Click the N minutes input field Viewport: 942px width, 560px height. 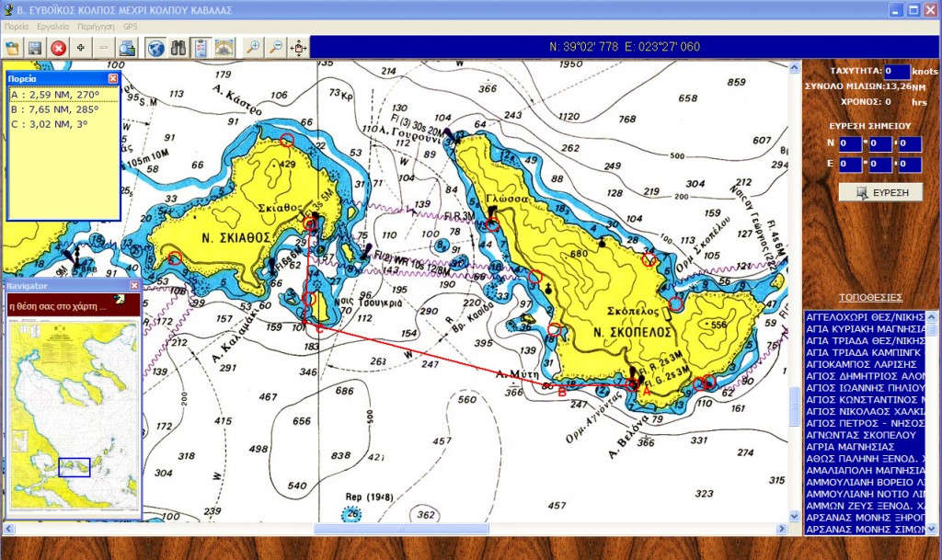coord(880,144)
